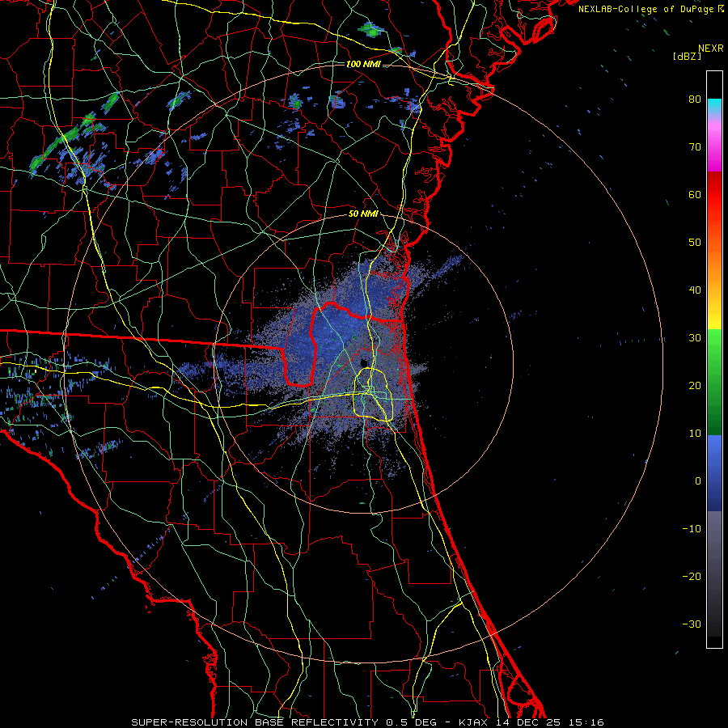
Task: Click the NEXR label above color scale
Action: (710, 49)
